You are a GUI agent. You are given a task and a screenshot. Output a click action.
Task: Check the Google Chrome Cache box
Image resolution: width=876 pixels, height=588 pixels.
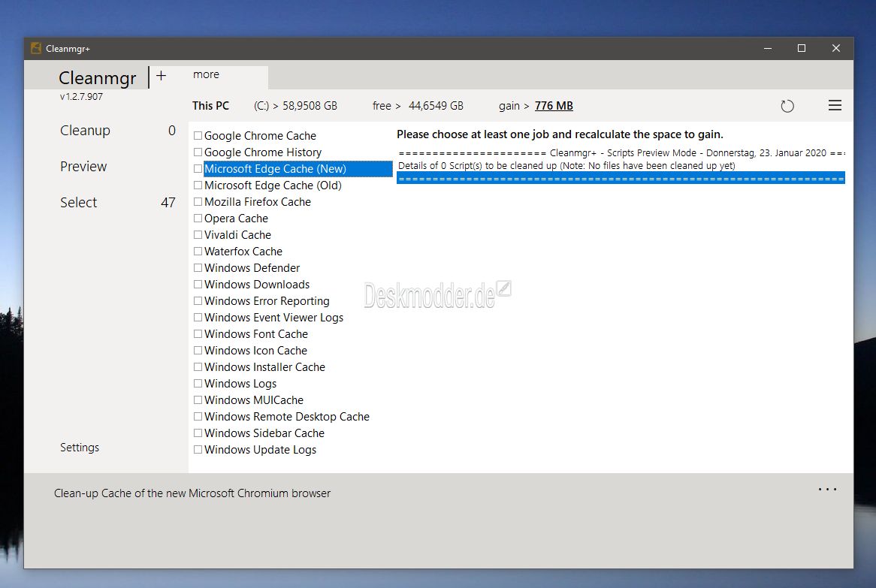(x=198, y=136)
